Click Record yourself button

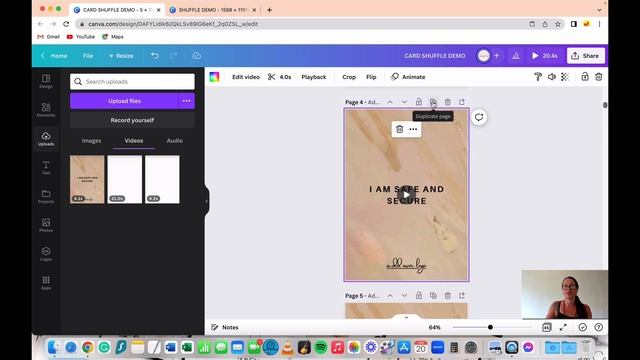(x=132, y=120)
